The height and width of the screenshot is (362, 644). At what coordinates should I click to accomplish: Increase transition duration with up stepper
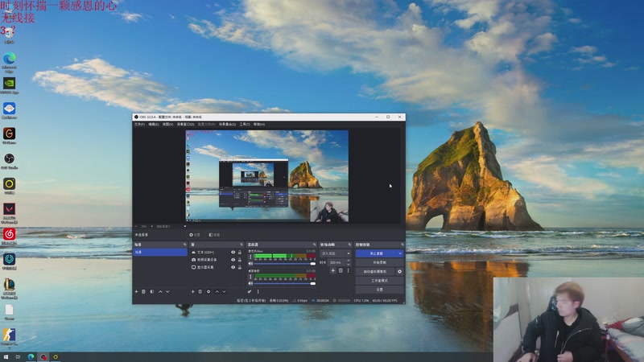click(x=349, y=261)
